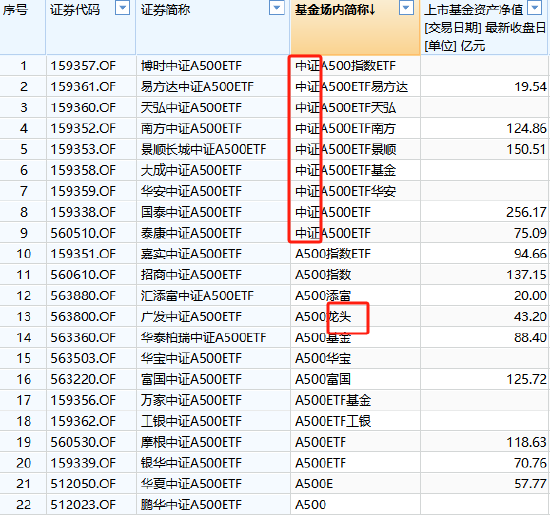The image size is (550, 515).
Task: Click the name 招商中证A500ETF
Action: (191, 275)
